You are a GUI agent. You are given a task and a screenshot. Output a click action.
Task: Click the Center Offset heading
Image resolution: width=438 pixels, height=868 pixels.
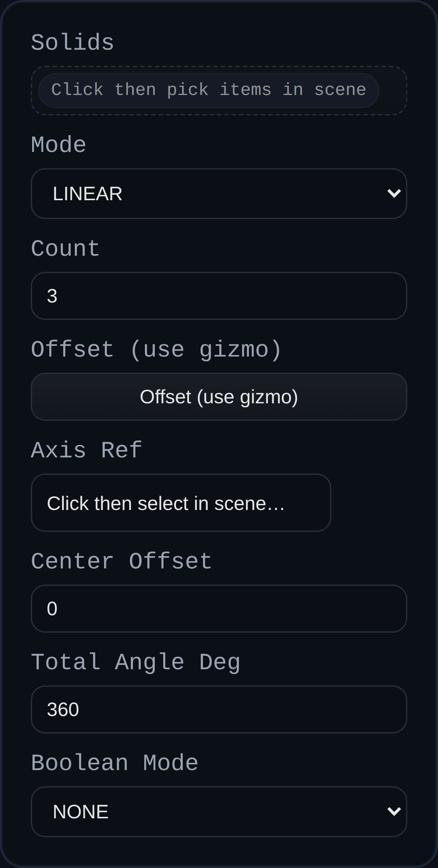coord(121,561)
